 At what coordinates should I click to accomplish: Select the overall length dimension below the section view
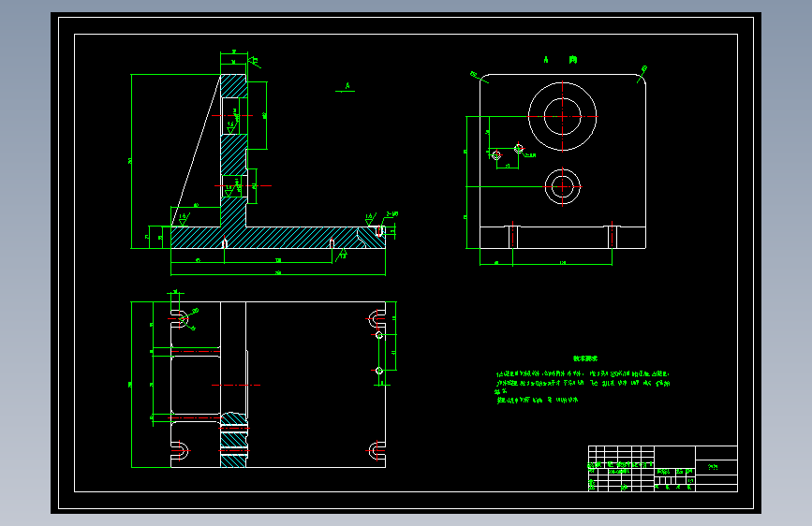click(278, 273)
